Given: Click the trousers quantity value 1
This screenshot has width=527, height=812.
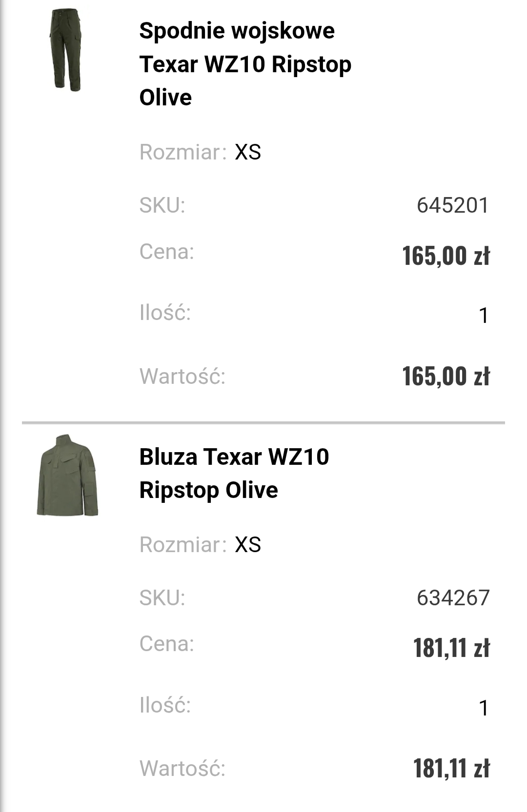Looking at the screenshot, I should tap(483, 316).
